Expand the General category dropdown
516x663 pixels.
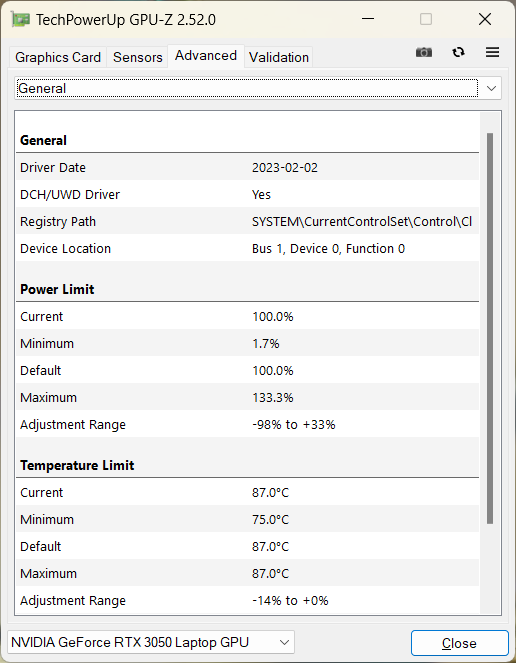(258, 88)
